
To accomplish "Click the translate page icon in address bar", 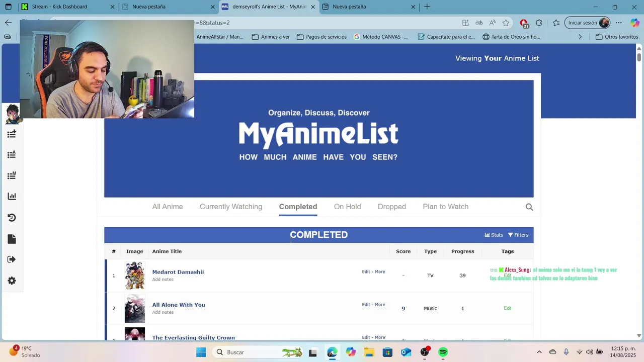I will coord(479,23).
